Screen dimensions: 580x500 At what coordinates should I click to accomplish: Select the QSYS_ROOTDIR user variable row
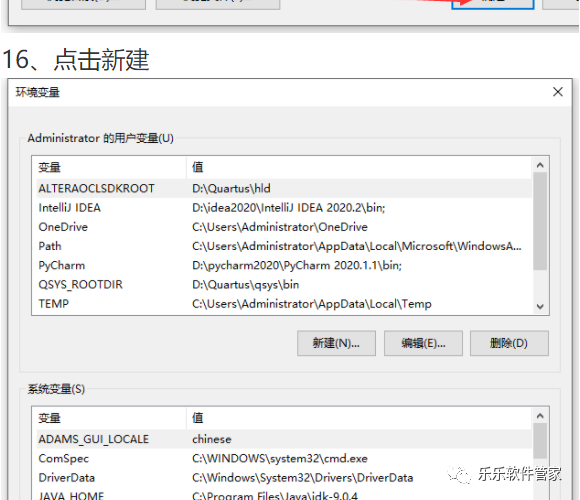[284, 285]
